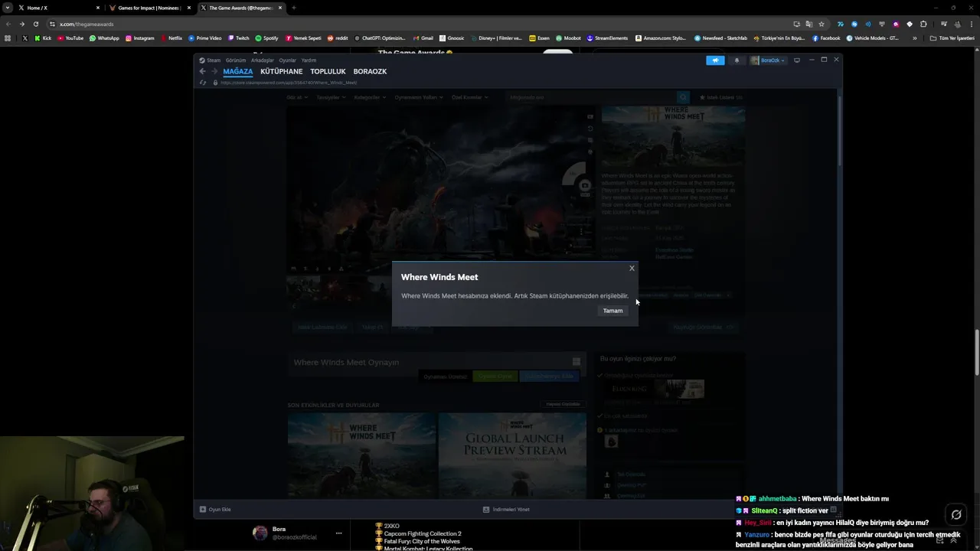The height and width of the screenshot is (551, 980).
Task: Switch to Games for Impact browser tab
Action: 149,8
